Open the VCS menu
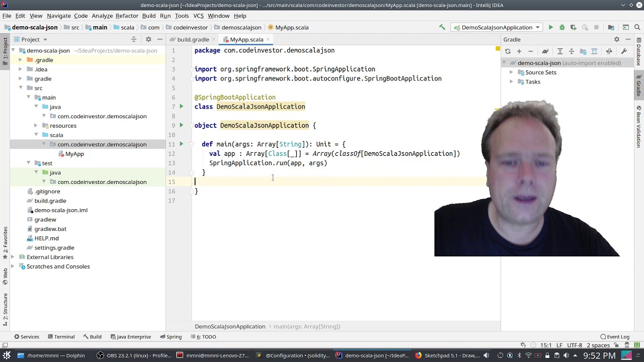This screenshot has width=644, height=362. 198,16
